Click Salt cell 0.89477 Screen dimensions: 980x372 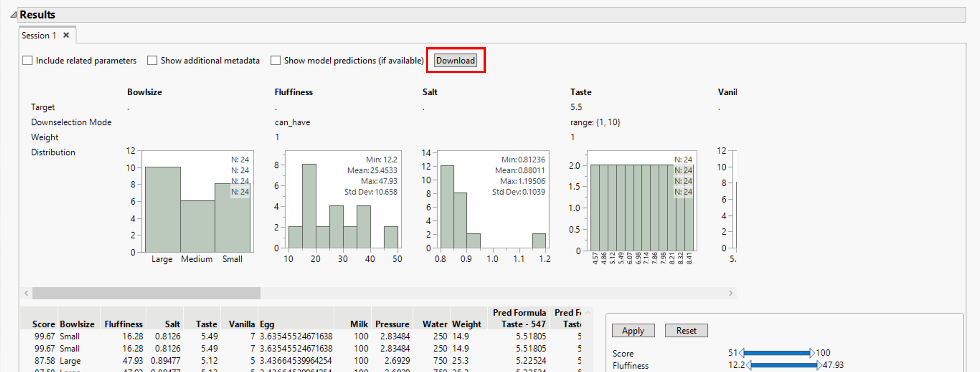165,361
